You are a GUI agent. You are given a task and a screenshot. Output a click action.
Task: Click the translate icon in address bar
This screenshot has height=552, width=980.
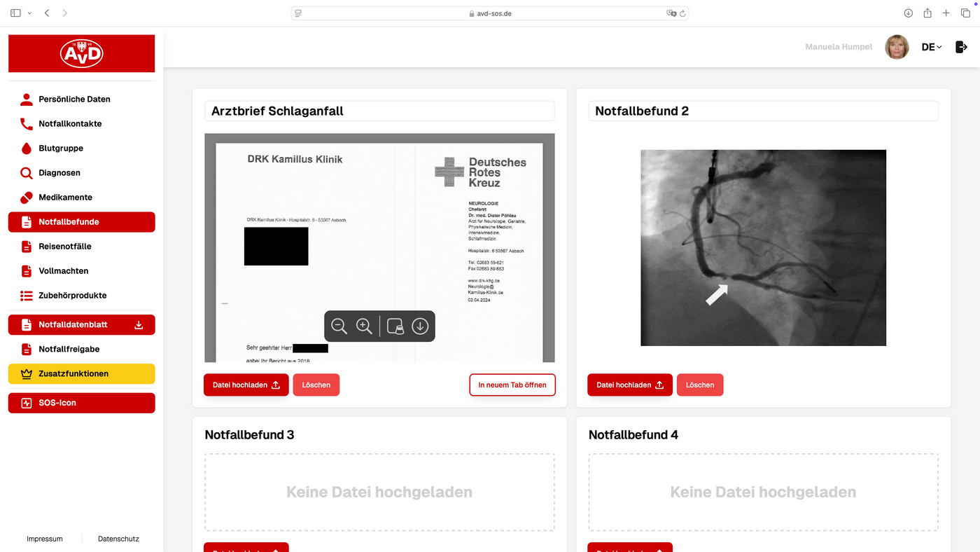tap(671, 13)
